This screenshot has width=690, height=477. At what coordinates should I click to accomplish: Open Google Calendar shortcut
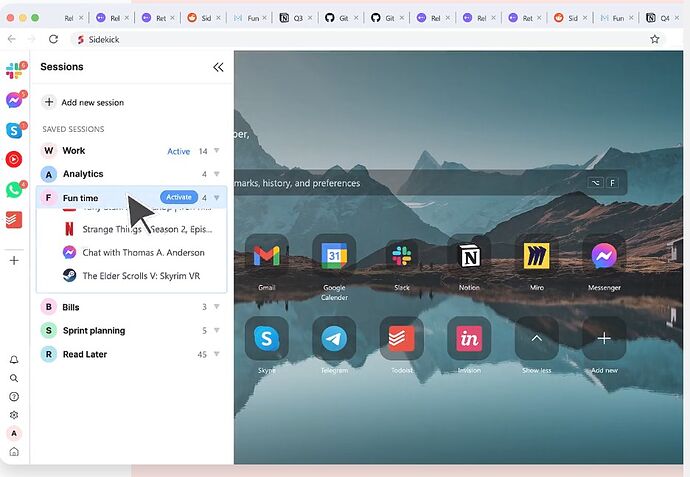pos(334,256)
